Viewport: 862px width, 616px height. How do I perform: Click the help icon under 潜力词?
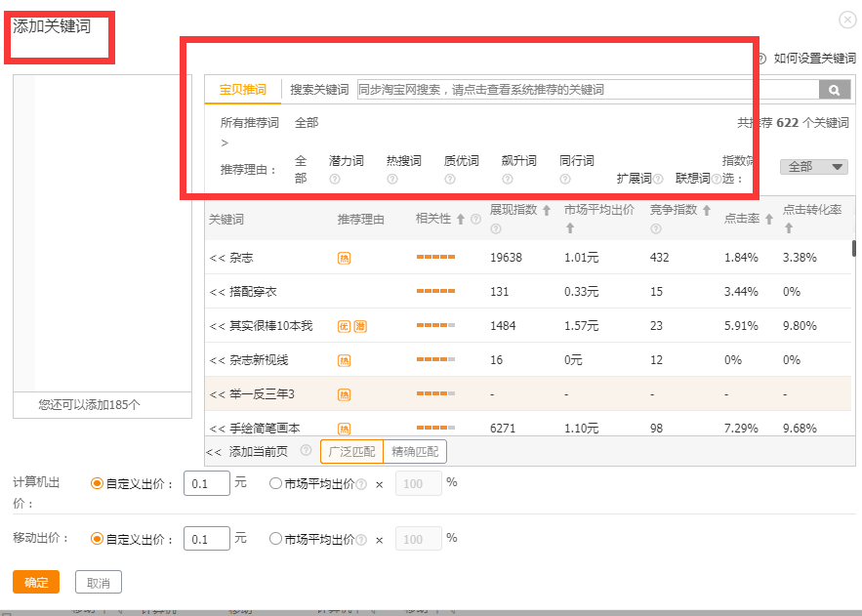pyautogui.click(x=335, y=179)
